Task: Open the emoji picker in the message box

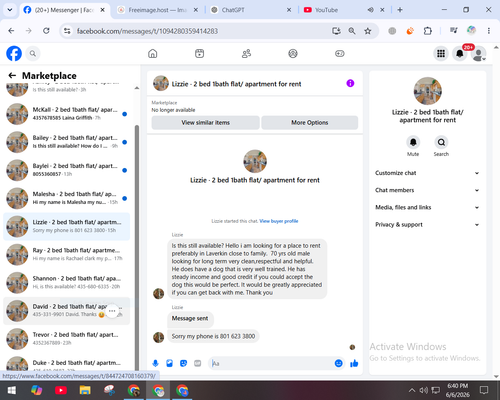Action: 338,363
